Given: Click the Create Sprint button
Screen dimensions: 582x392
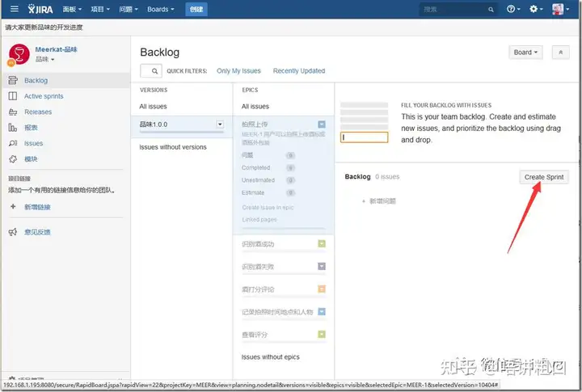Looking at the screenshot, I should click(x=544, y=177).
